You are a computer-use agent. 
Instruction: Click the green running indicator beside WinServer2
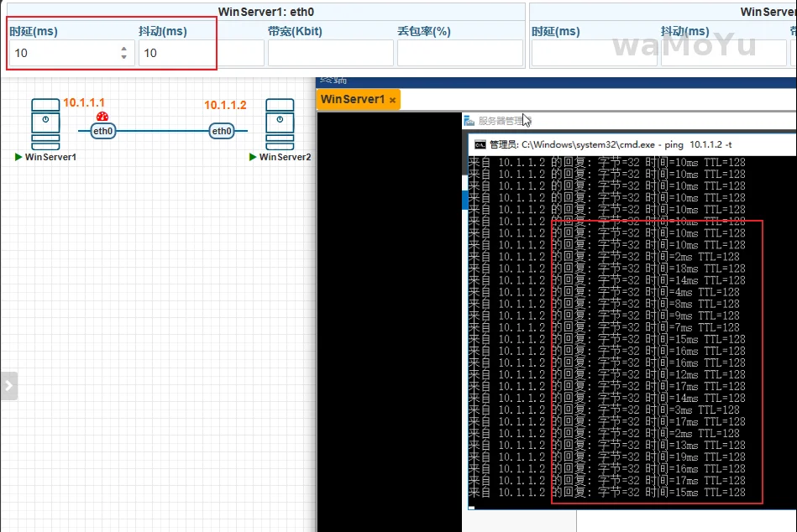click(x=253, y=157)
